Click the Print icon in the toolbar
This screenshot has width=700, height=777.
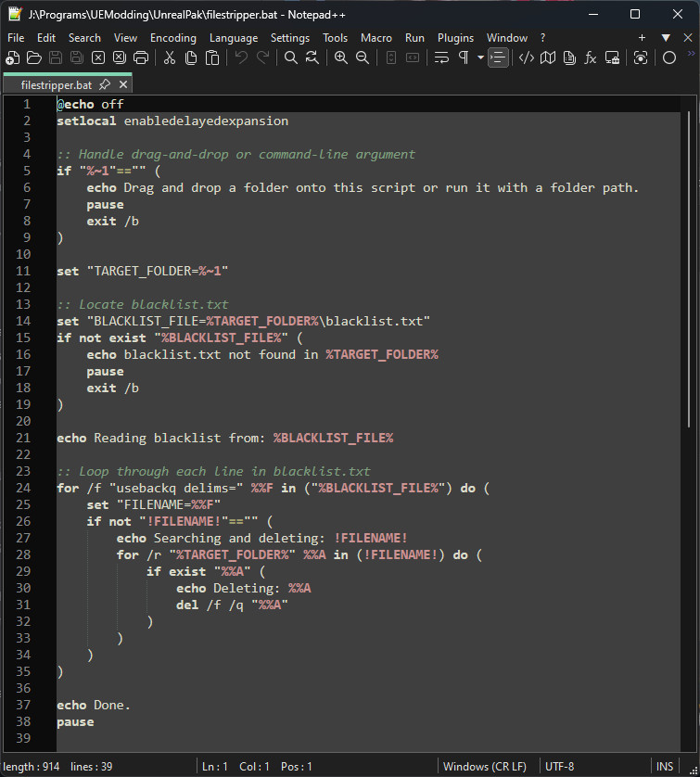click(x=141, y=57)
